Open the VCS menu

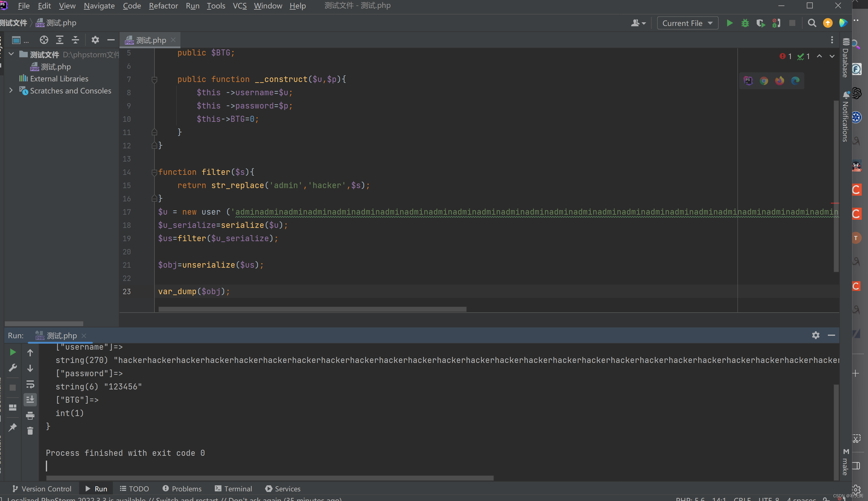tap(240, 6)
